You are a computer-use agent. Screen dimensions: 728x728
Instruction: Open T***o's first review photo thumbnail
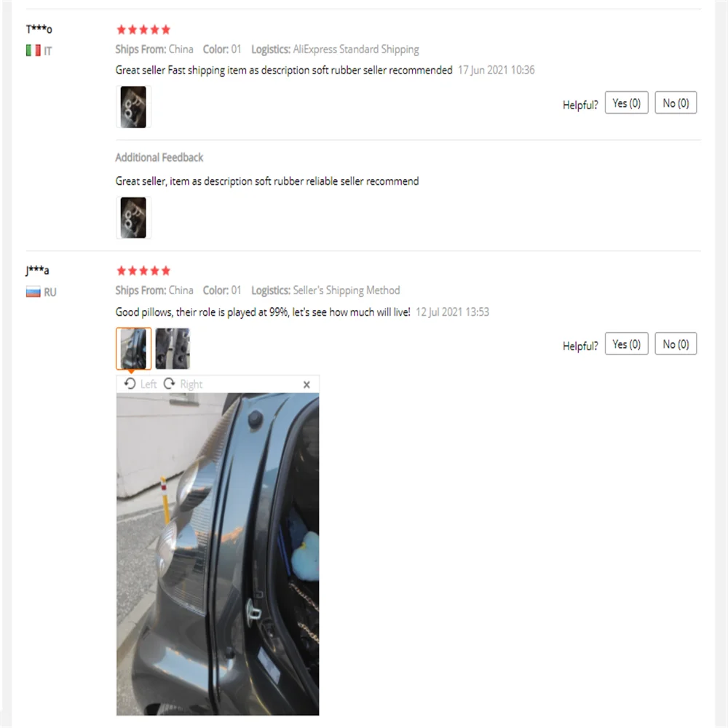click(x=133, y=107)
